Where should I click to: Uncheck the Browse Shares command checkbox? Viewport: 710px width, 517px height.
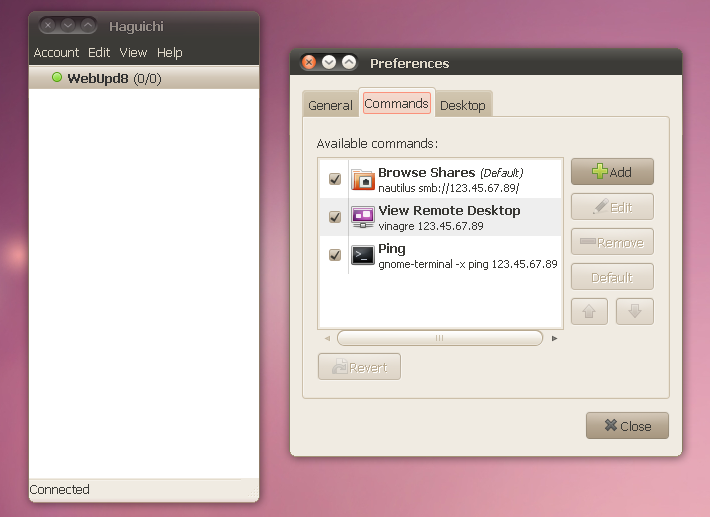click(x=335, y=179)
